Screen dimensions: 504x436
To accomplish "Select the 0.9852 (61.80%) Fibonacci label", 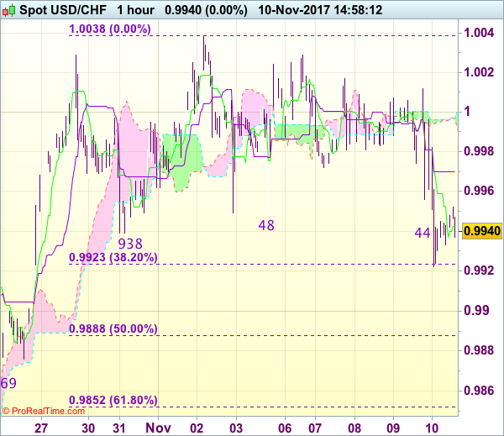I will (113, 400).
